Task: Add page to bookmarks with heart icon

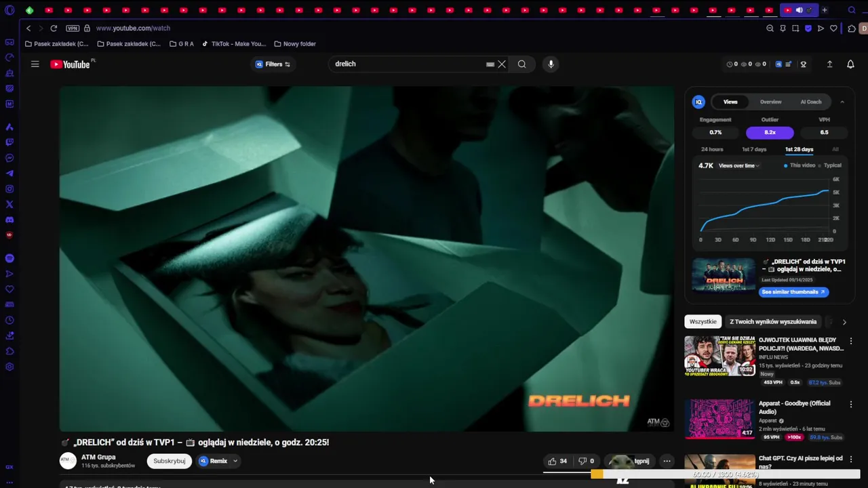Action: (x=833, y=28)
